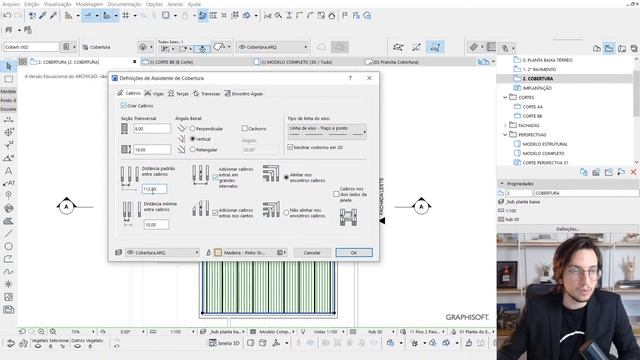Viewport: 640px width, 360px height.
Task: Enable Caibros nos dois lados da janela
Action: tap(336, 194)
